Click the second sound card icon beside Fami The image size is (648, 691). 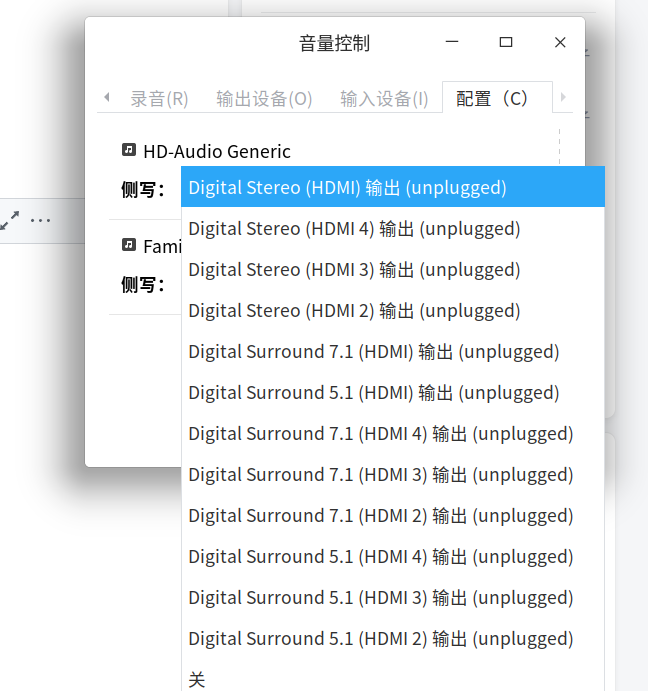click(129, 244)
